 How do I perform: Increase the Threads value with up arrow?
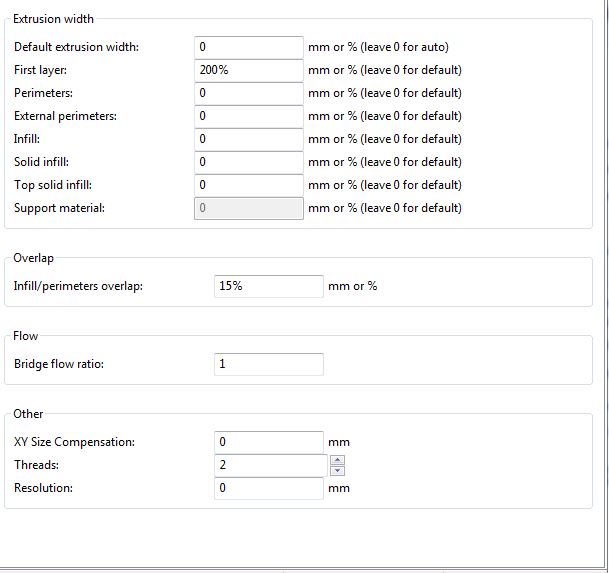coord(337,460)
